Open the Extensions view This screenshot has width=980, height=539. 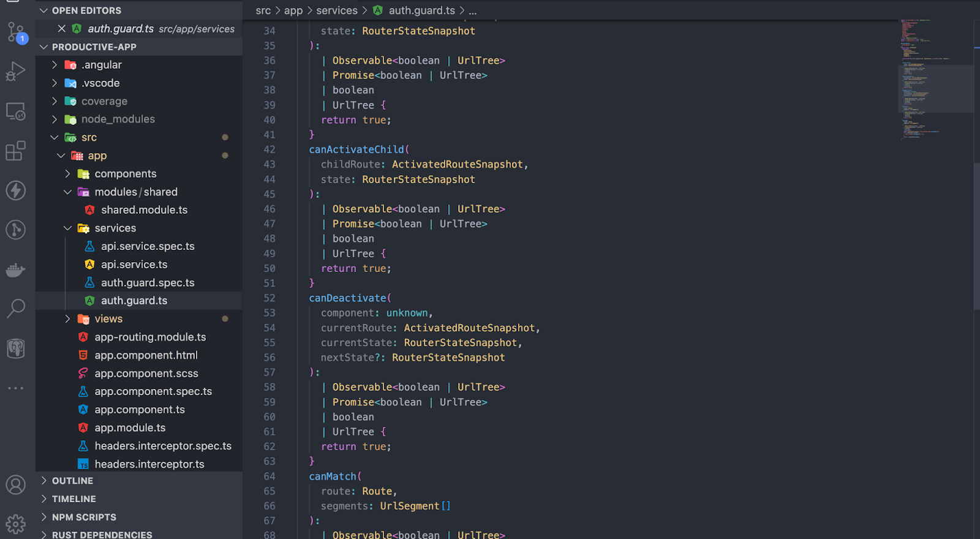tap(16, 151)
